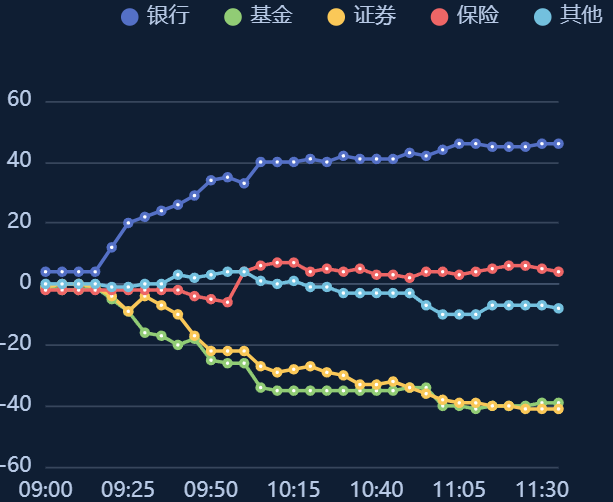Click the yellow 证券 legend circle icon
This screenshot has width=613, height=502.
pyautogui.click(x=337, y=16)
